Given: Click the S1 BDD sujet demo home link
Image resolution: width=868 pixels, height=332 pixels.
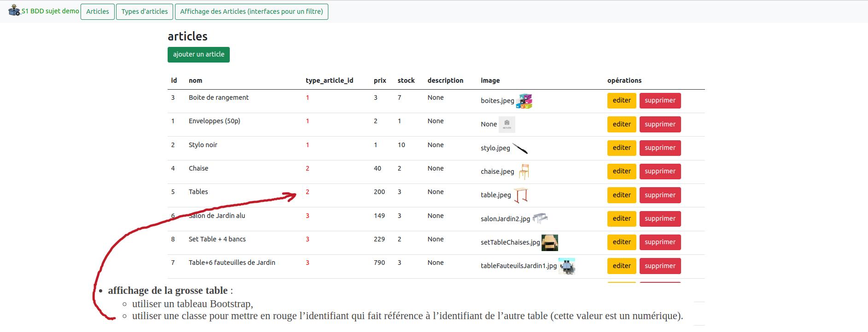Looking at the screenshot, I should (x=50, y=11).
